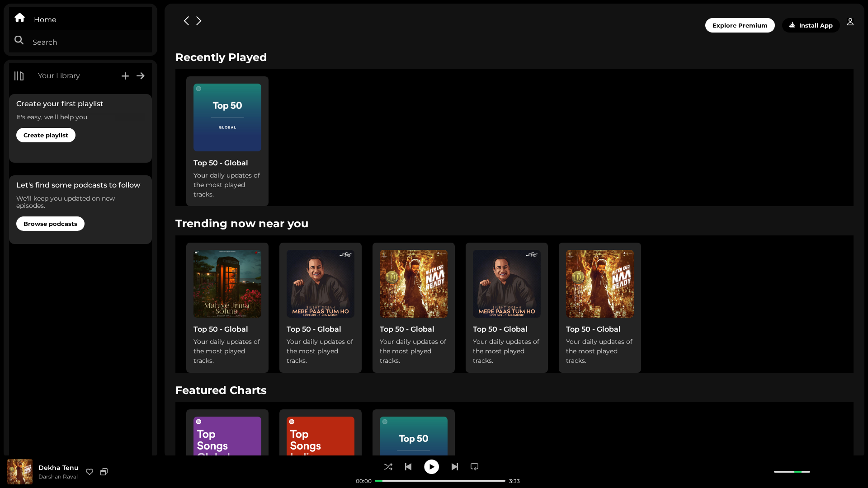Click Create playlist button
868x488 pixels.
pyautogui.click(x=46, y=135)
